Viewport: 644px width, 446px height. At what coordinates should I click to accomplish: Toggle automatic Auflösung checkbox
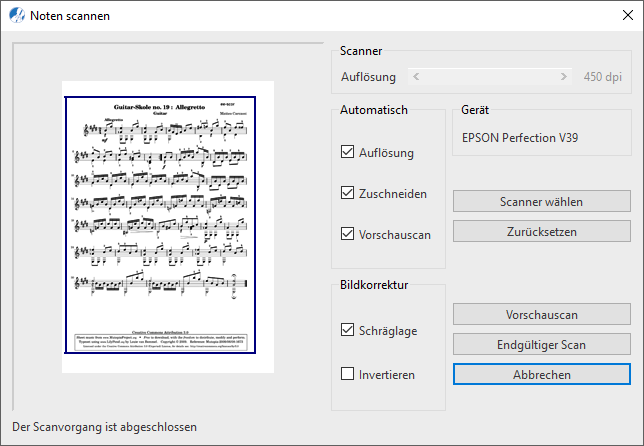coord(348,153)
